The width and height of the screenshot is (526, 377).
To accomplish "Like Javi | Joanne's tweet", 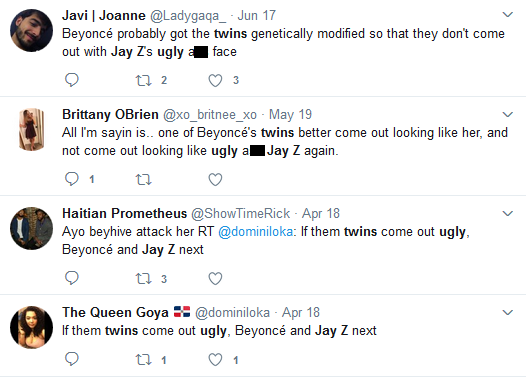I will point(215,80).
